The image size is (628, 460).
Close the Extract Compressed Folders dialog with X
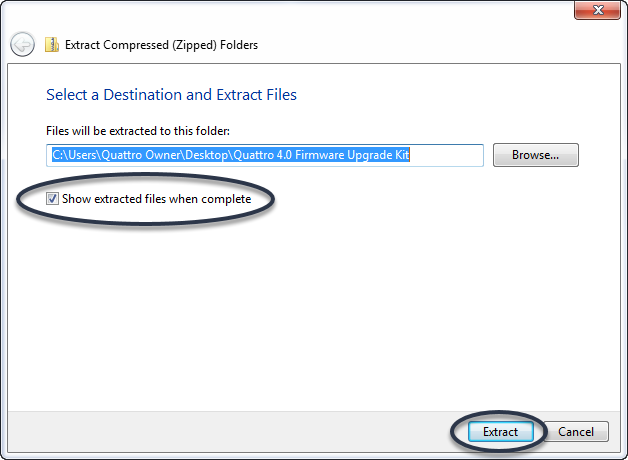coord(597,10)
